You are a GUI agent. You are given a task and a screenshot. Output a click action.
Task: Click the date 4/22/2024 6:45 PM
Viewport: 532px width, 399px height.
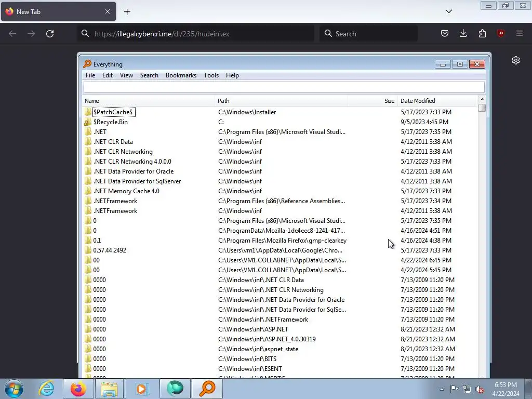(x=426, y=260)
